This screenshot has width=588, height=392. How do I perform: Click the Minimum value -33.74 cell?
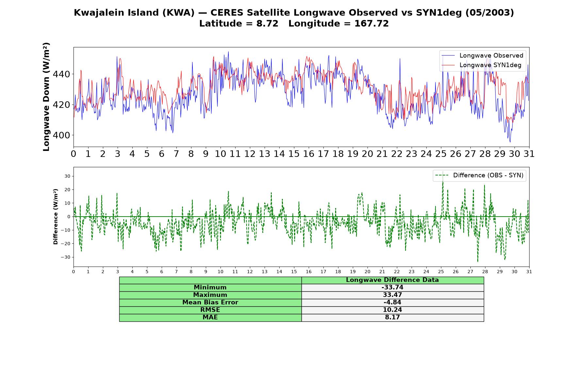pyautogui.click(x=392, y=287)
